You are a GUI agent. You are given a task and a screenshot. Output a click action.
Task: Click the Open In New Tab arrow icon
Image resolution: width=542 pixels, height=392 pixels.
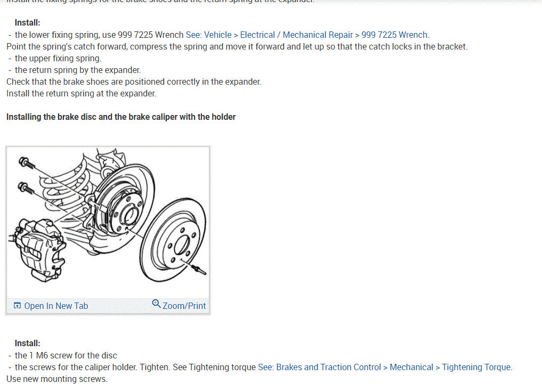coord(17,306)
